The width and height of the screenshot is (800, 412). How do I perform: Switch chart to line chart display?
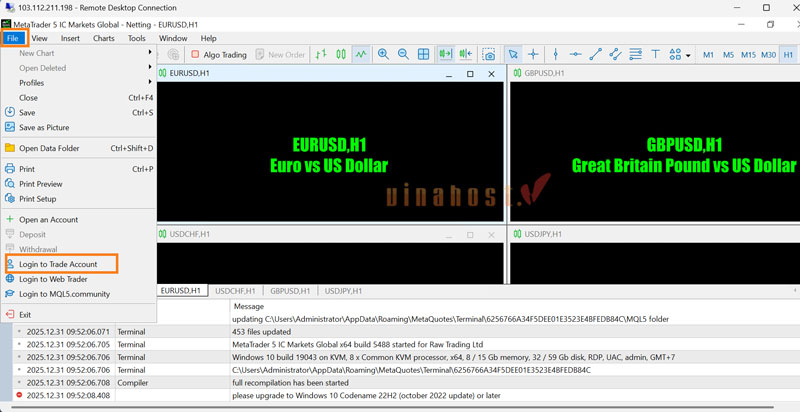click(360, 55)
